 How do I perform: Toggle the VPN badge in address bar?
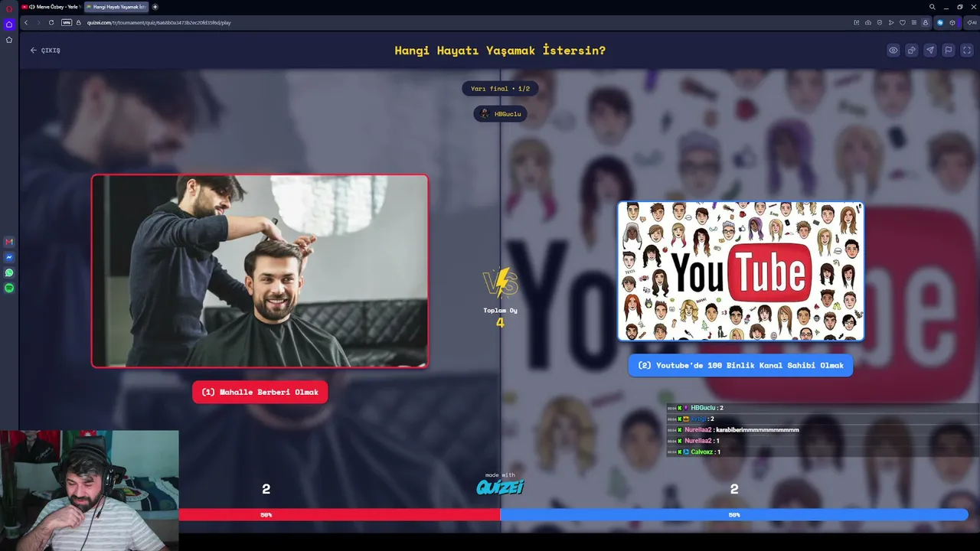(x=67, y=22)
